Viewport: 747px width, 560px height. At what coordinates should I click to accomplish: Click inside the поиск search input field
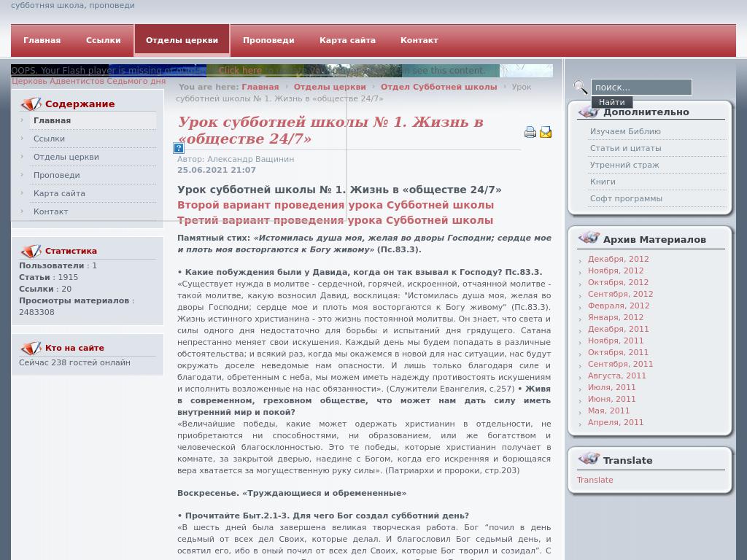click(641, 87)
